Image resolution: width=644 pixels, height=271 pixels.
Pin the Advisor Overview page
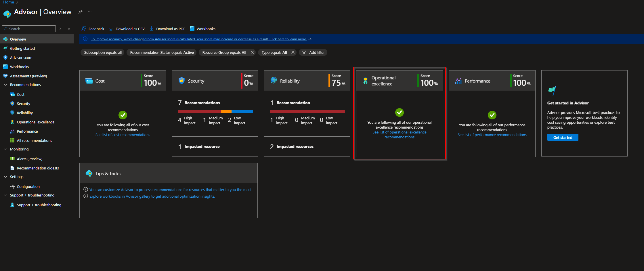(81, 12)
